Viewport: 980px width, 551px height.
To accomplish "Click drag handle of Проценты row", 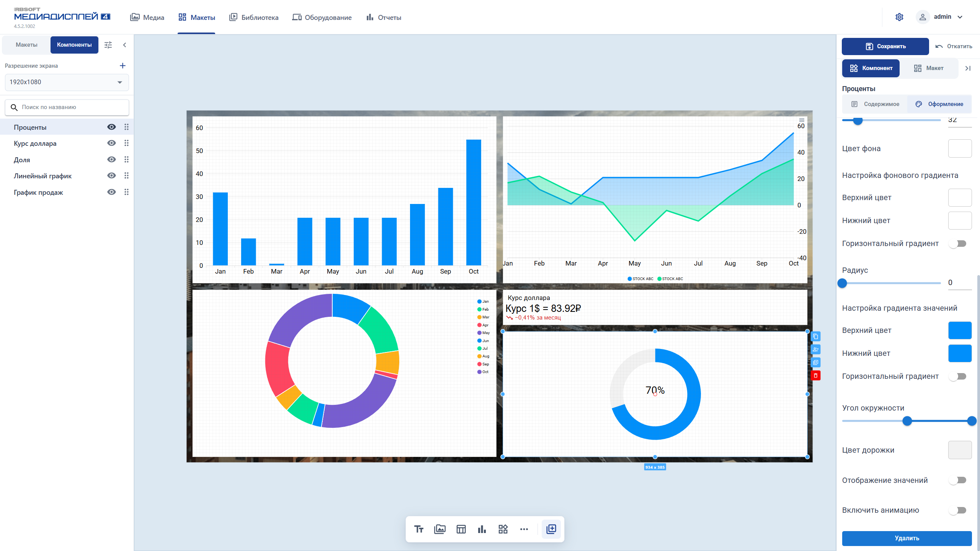I will click(126, 127).
